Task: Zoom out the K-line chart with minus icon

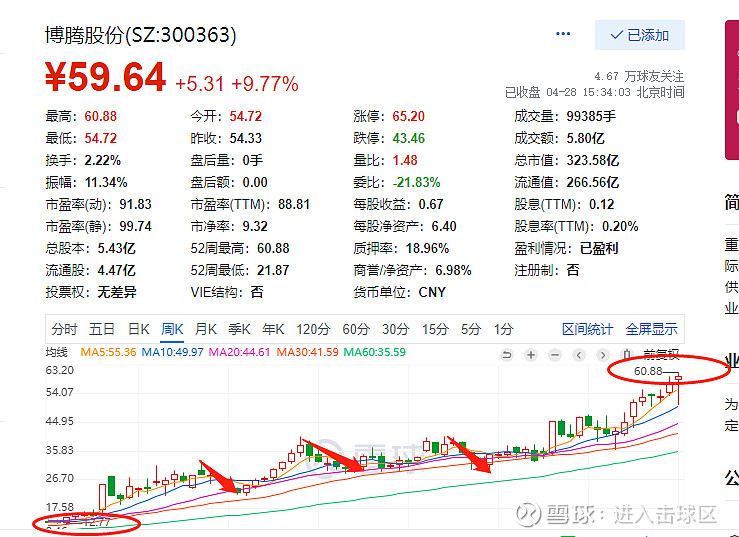Action: [555, 355]
